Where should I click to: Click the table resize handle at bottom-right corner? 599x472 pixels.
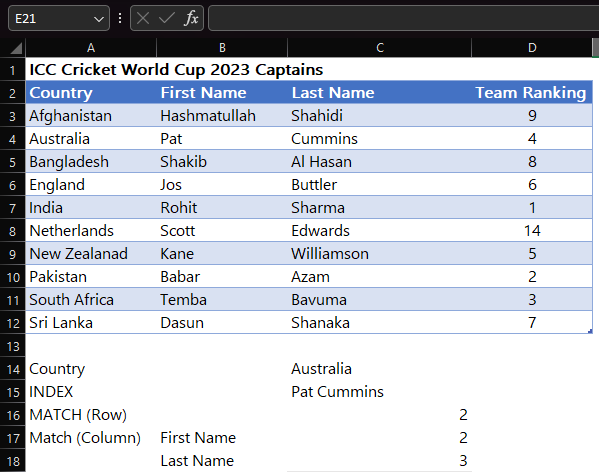590,331
